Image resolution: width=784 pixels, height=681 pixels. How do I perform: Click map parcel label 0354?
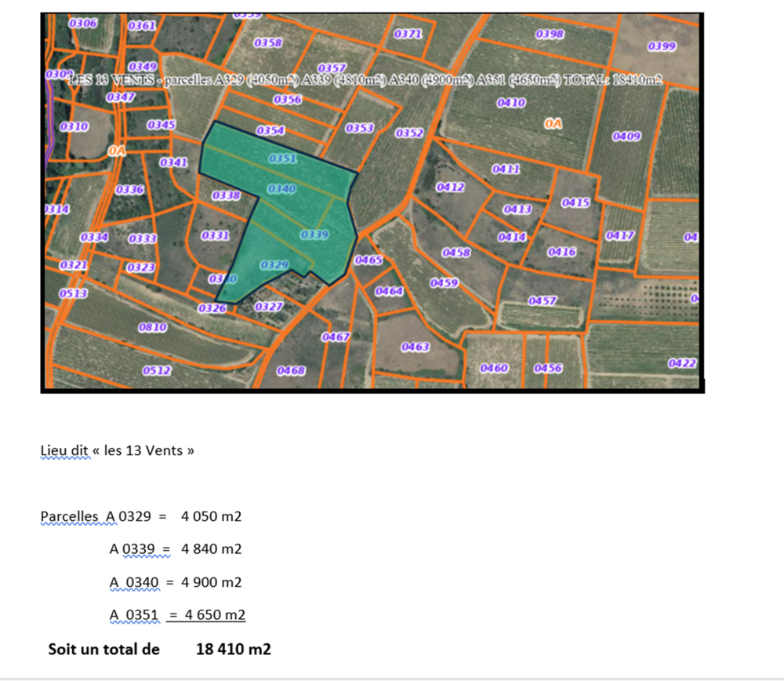tap(270, 130)
